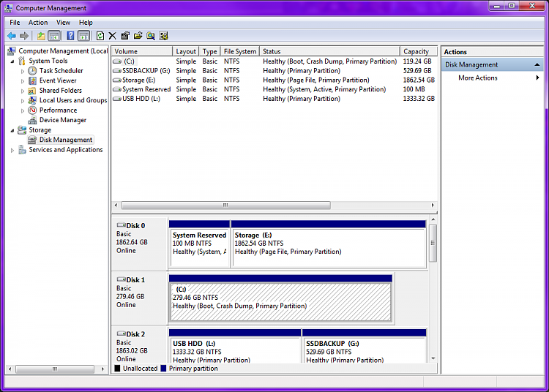Select Storage (E:) partition block on Disk 0
The width and height of the screenshot is (549, 392).
pyautogui.click(x=329, y=244)
